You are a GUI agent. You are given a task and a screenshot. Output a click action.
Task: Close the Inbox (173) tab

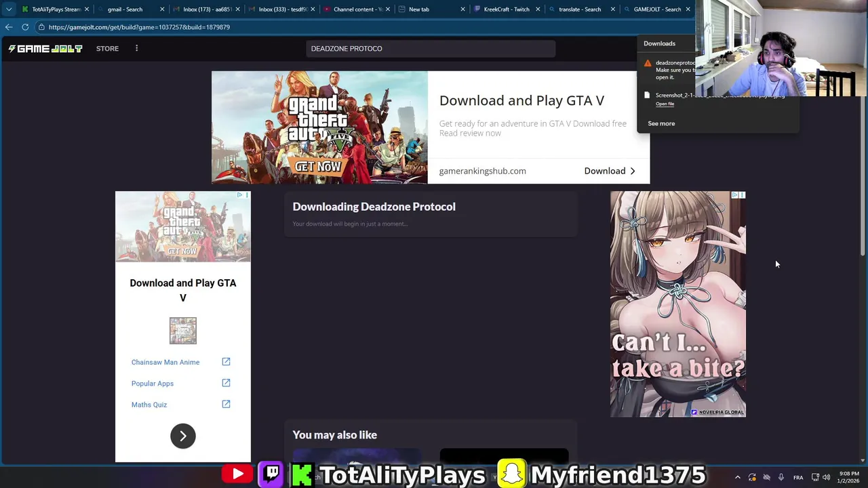tap(237, 9)
